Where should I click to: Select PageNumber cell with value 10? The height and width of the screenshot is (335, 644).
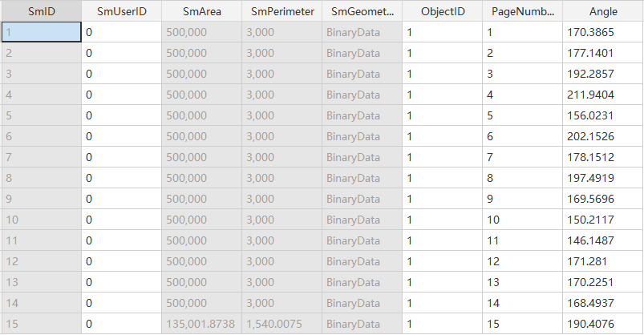[x=522, y=220]
